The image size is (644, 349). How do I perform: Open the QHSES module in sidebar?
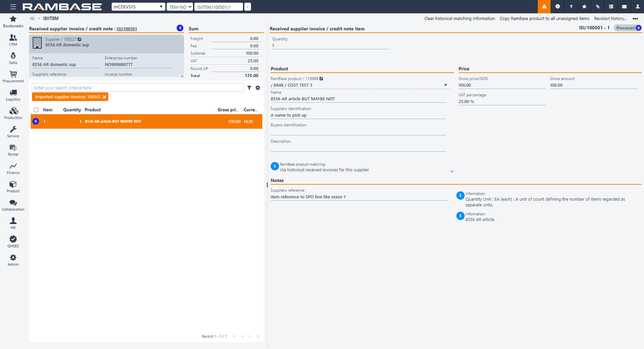tap(13, 242)
